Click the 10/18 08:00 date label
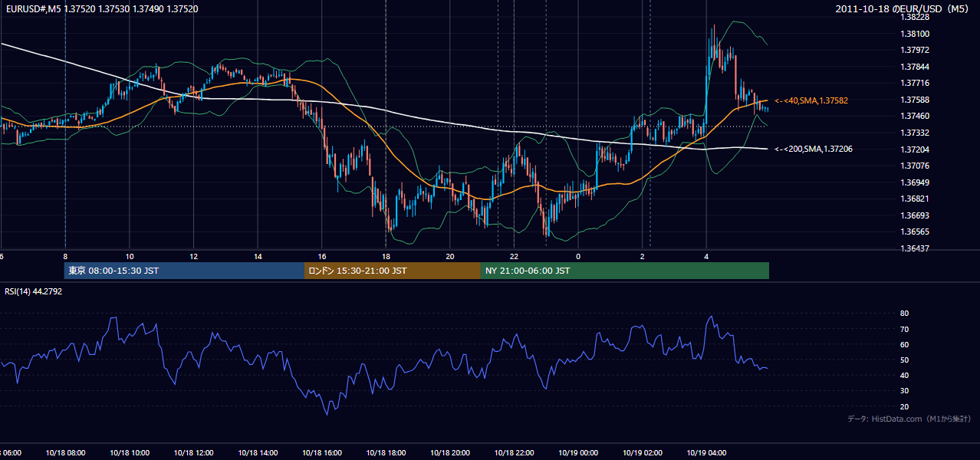Image resolution: width=980 pixels, height=460 pixels. pyautogui.click(x=64, y=453)
